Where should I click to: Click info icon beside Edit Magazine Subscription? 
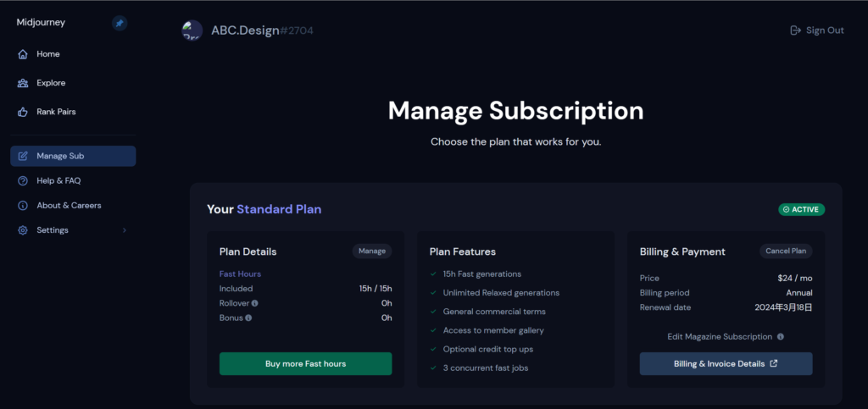point(781,336)
